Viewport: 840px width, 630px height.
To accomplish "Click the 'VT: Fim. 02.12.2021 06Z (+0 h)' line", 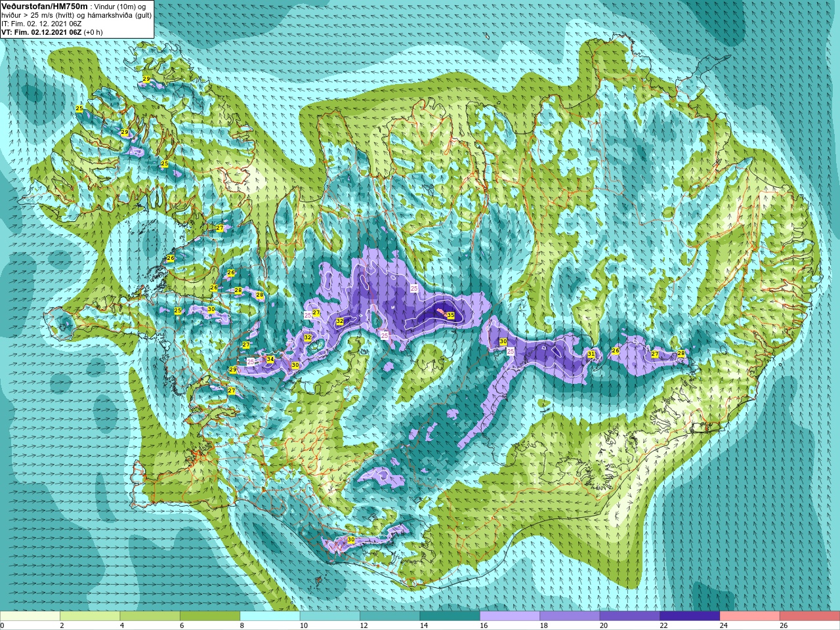I will [x=51, y=31].
